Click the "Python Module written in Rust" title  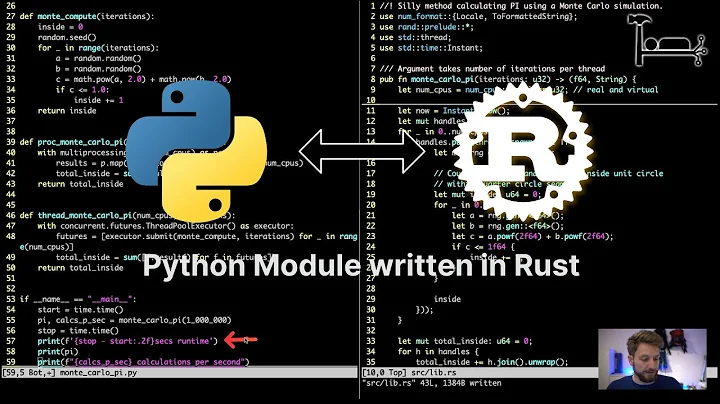(360, 266)
